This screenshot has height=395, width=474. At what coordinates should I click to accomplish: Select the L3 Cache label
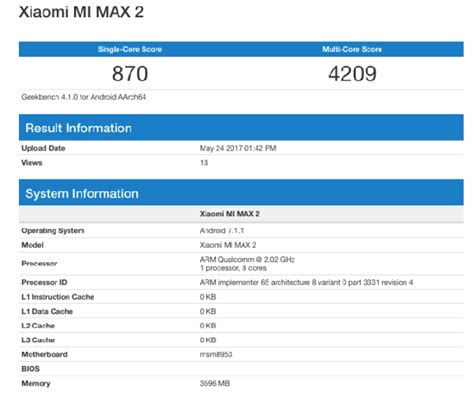tap(38, 340)
